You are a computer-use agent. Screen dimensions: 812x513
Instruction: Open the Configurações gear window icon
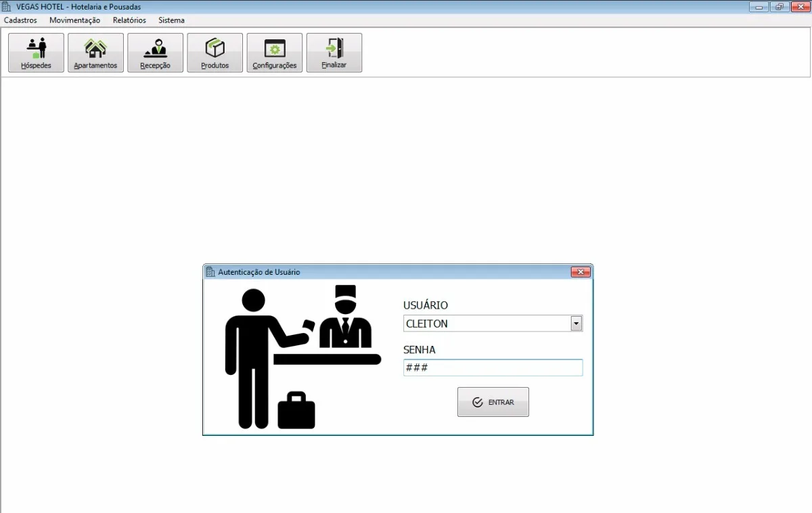point(275,49)
